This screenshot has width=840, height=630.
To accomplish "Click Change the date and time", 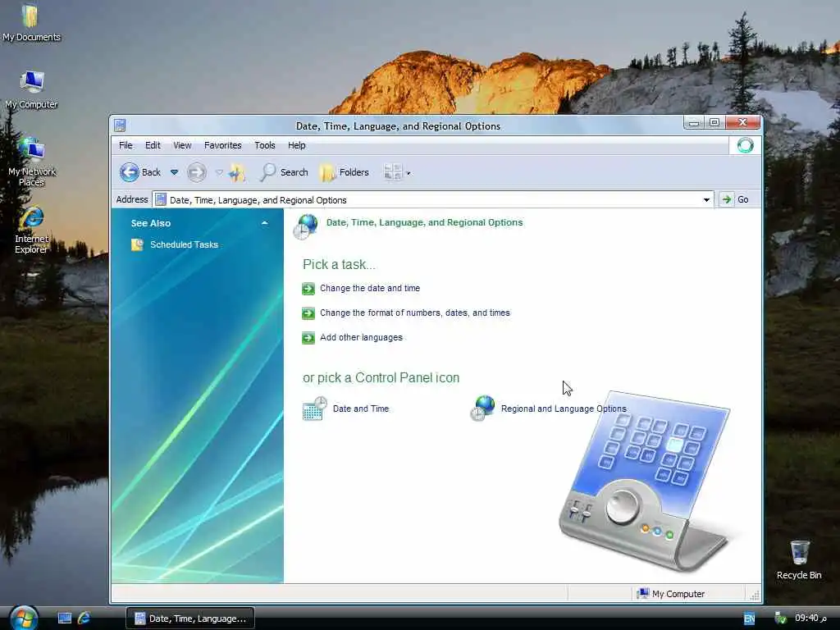I will point(370,288).
